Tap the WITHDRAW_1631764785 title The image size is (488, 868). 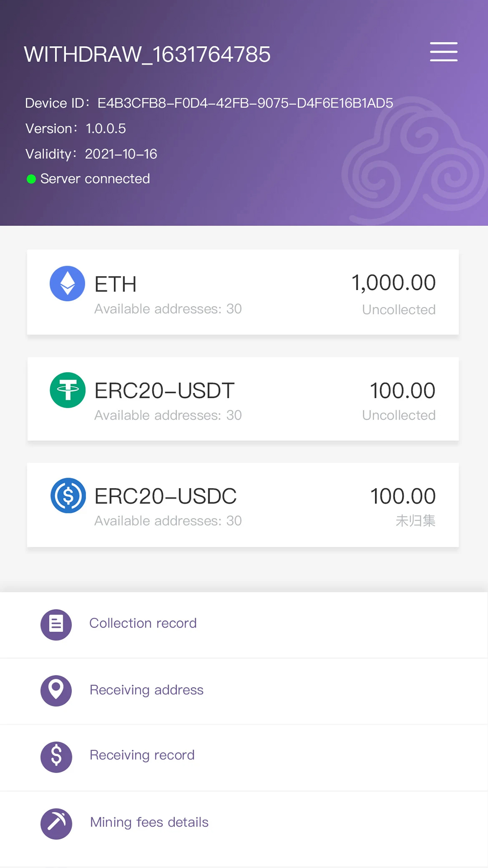point(147,55)
